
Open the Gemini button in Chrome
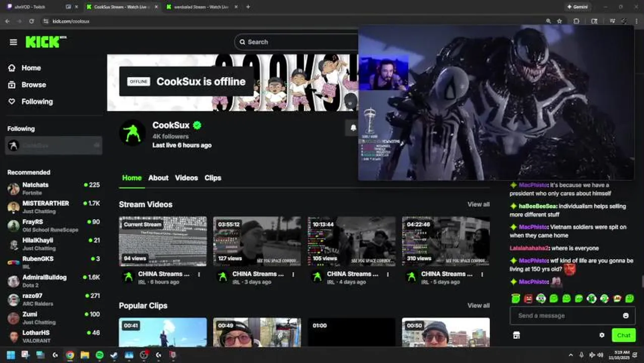pos(577,7)
